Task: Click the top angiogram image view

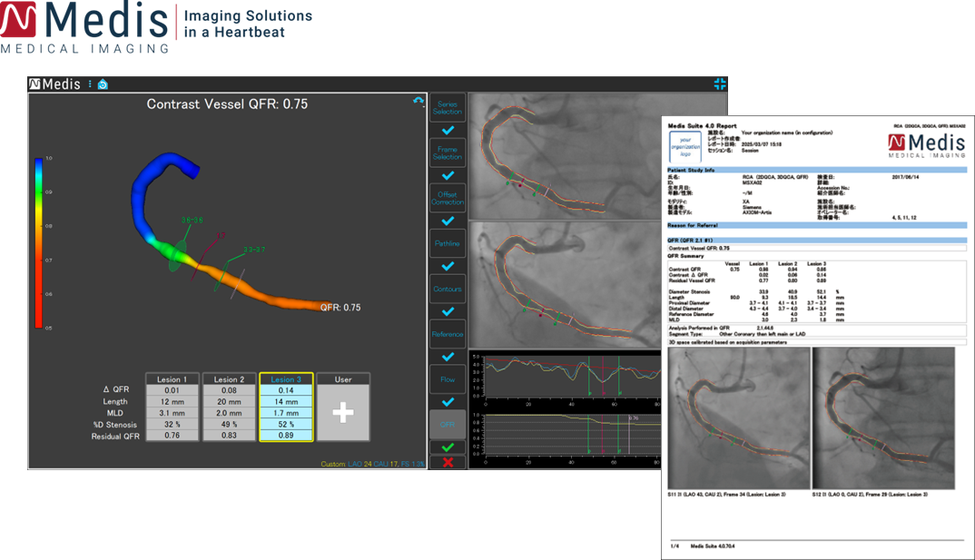Action: [568, 154]
